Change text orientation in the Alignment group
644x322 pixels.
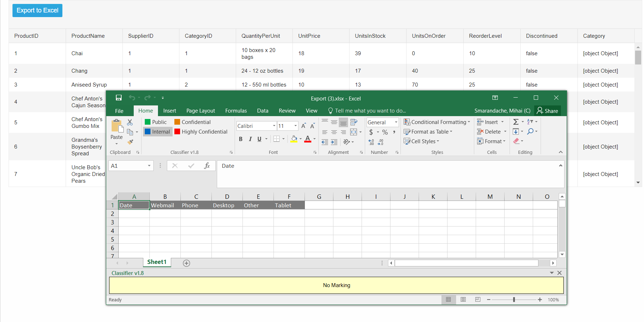[x=346, y=142]
